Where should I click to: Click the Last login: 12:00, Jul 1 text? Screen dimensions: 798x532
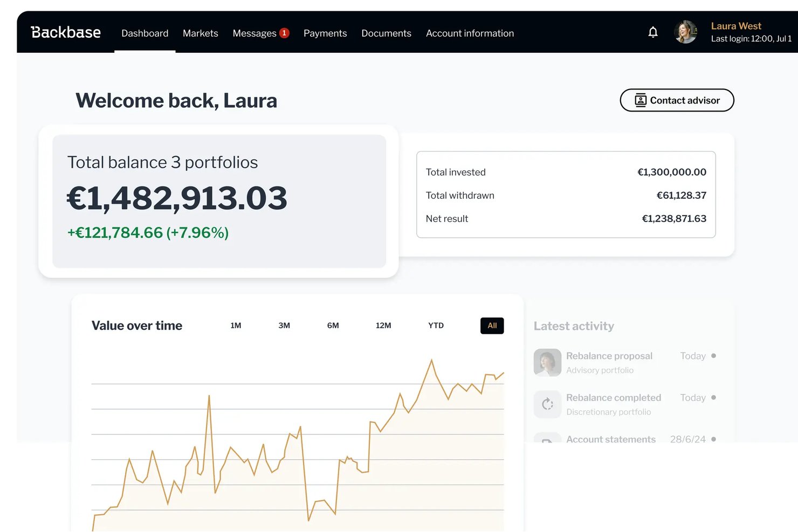752,39
